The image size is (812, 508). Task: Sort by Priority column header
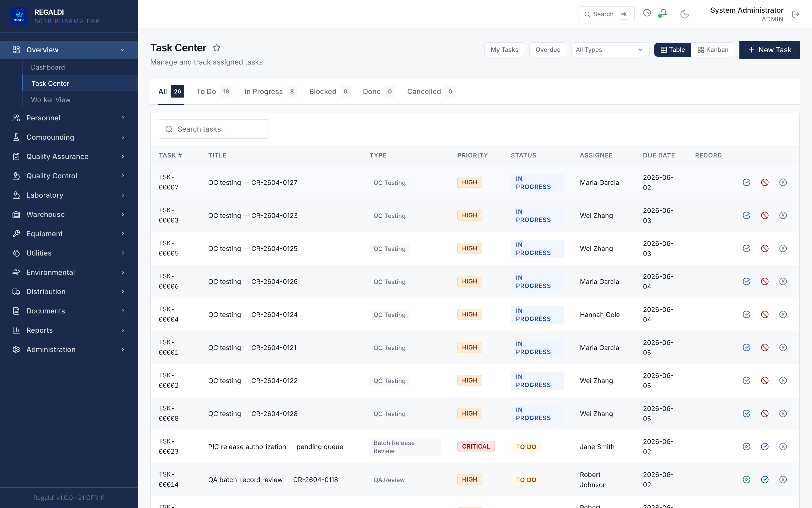[x=472, y=155]
